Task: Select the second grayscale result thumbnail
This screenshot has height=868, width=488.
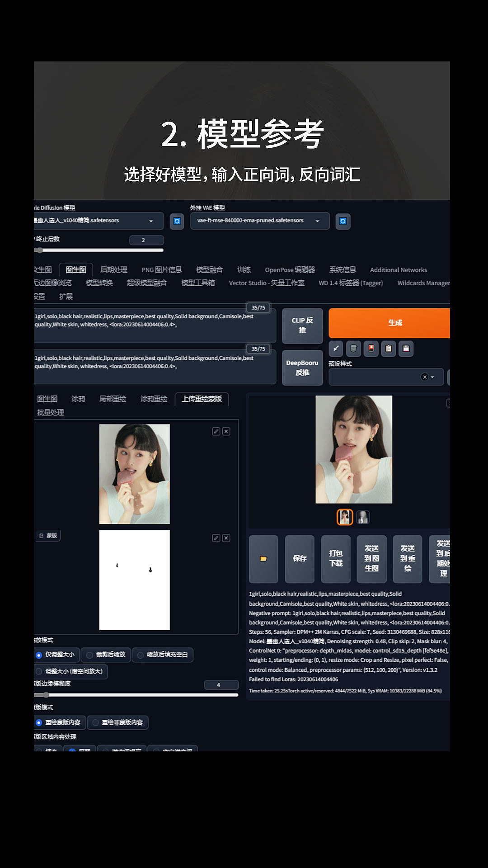Action: pos(363,517)
